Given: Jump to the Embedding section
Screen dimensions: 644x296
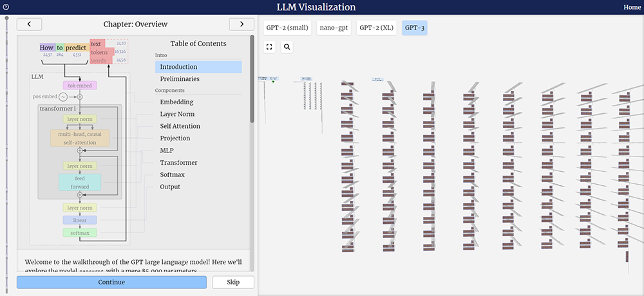Looking at the screenshot, I should pos(176,102).
